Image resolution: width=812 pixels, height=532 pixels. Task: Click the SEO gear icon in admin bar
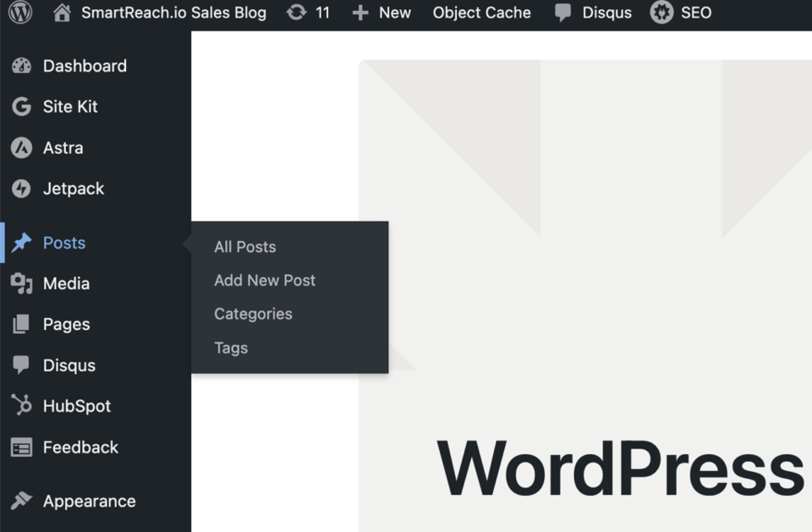[661, 13]
